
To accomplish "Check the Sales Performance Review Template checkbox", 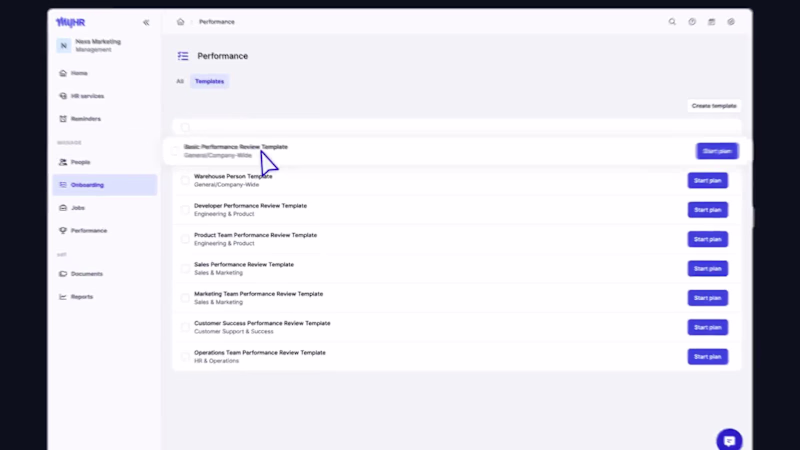I will point(185,268).
